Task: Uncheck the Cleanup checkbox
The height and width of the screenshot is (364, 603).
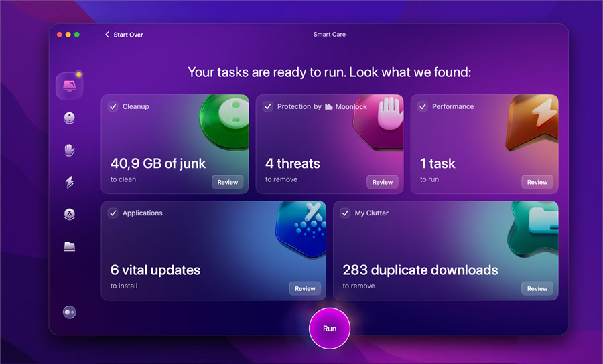Action: (x=113, y=106)
